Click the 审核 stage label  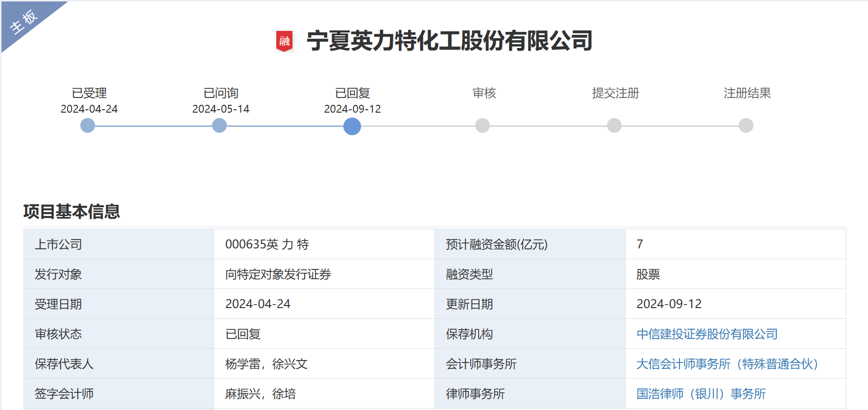pos(484,93)
